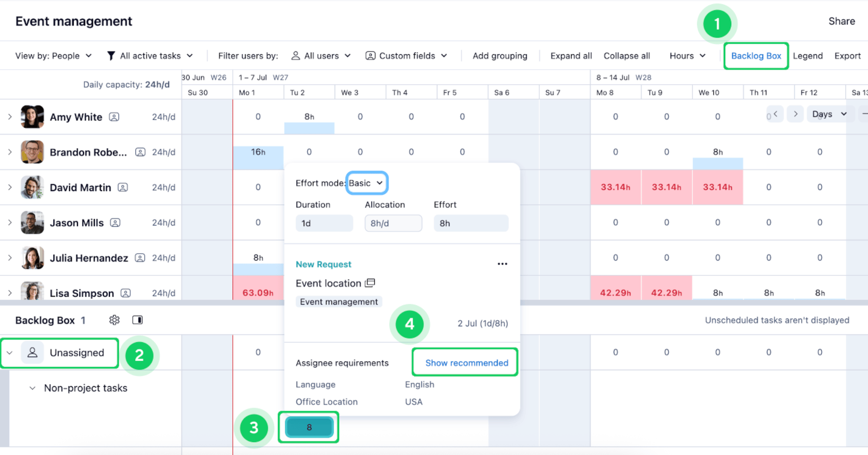
Task: Click the profile badge beside Julia Hernandez
Action: (x=139, y=257)
